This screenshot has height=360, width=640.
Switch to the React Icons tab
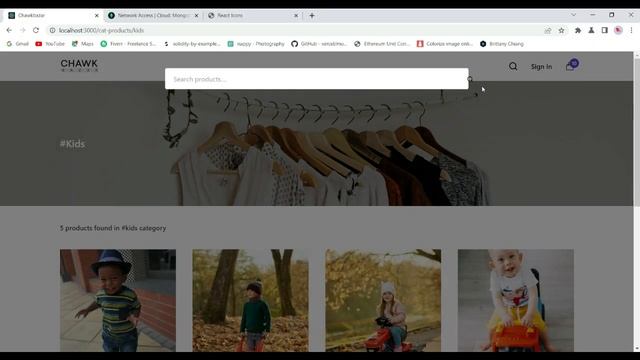pyautogui.click(x=252, y=16)
